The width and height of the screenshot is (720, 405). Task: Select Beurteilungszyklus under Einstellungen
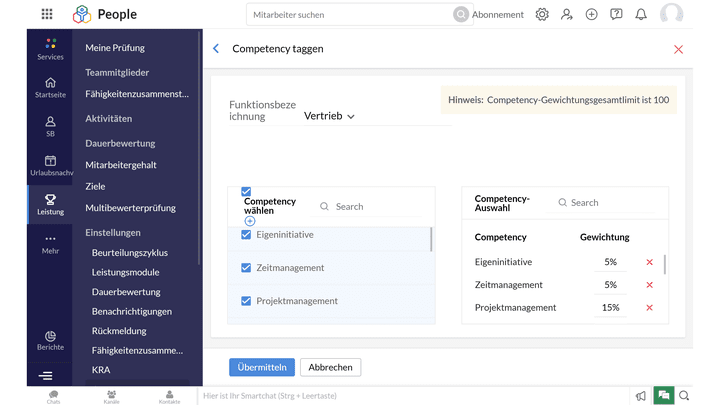[x=130, y=253]
